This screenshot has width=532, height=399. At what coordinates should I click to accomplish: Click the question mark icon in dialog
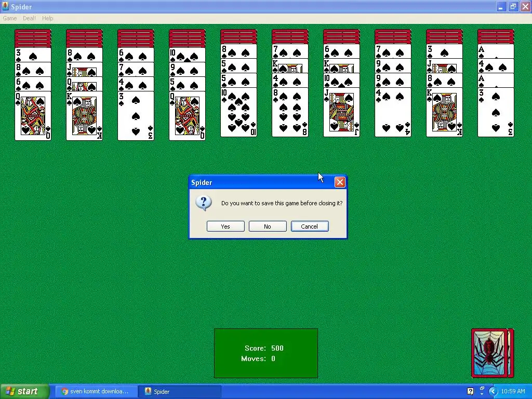[204, 203]
